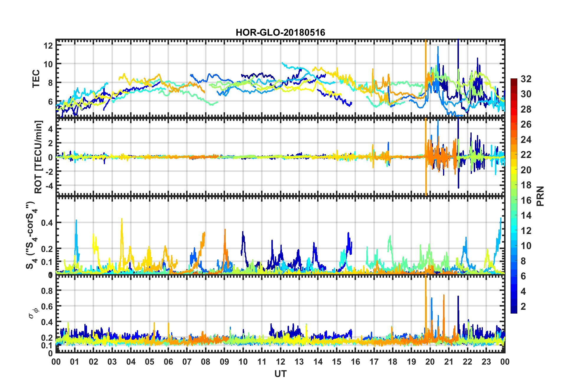Click the plot title HOR-GLO-20180516
Image resolution: width=561 pixels, height=392 pixels.
(280, 32)
